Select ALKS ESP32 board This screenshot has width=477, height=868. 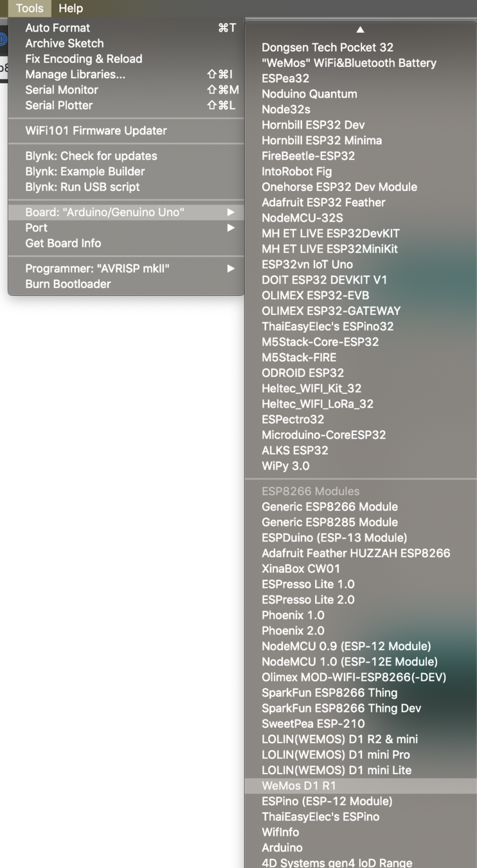coord(361,450)
